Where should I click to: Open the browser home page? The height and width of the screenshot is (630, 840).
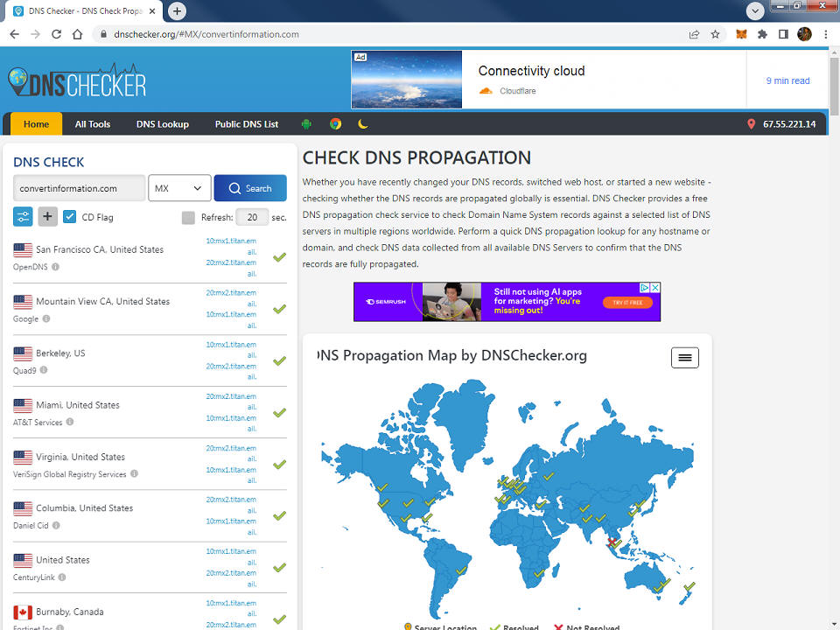[78, 34]
